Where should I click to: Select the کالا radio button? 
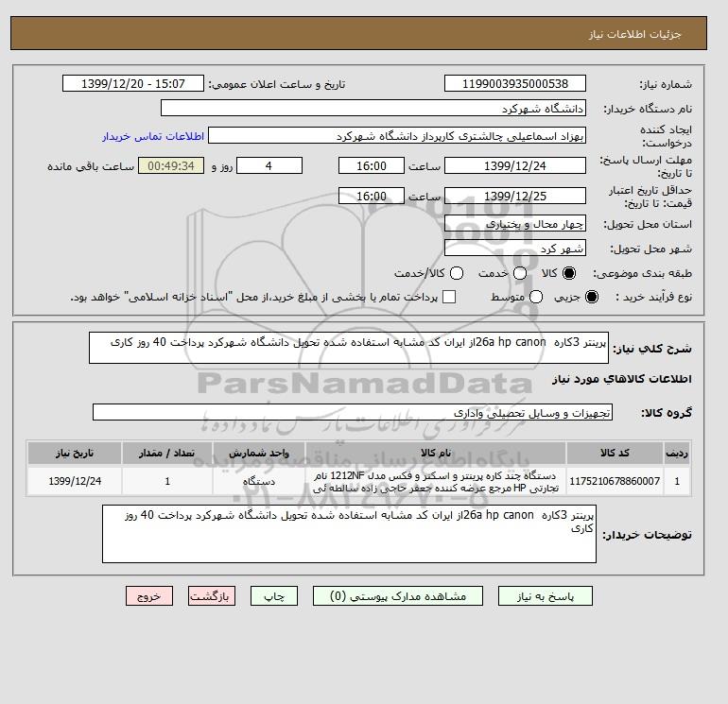pos(569,273)
